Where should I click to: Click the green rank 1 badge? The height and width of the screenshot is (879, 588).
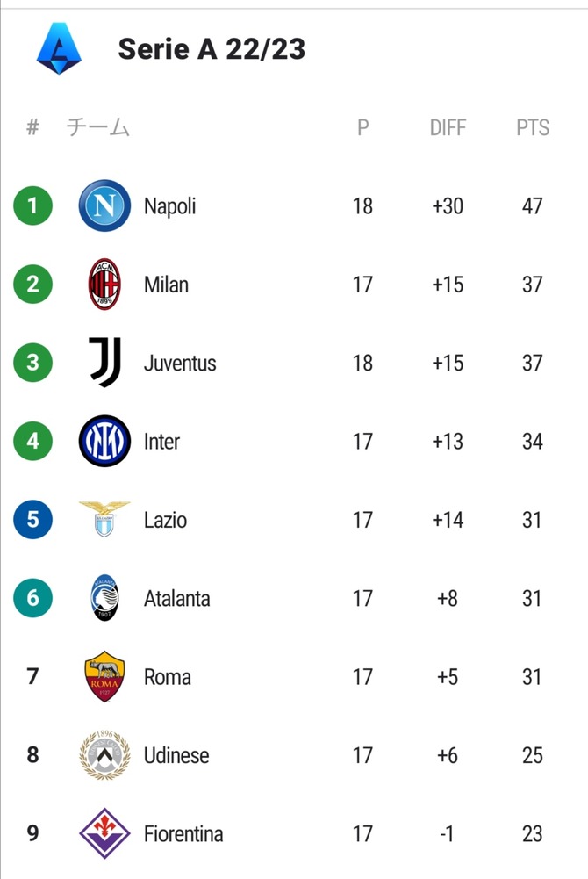33,206
